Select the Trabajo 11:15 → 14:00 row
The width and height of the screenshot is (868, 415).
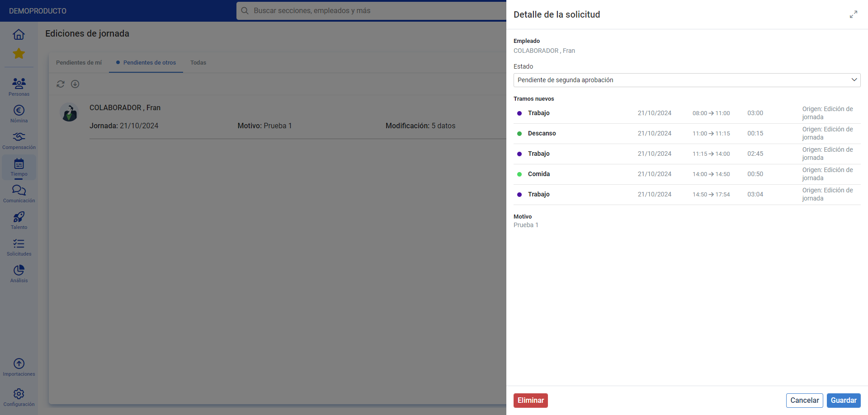pyautogui.click(x=687, y=154)
